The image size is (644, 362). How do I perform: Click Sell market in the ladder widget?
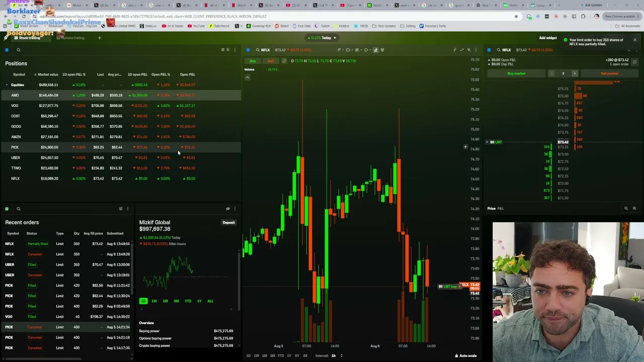pyautogui.click(x=609, y=73)
